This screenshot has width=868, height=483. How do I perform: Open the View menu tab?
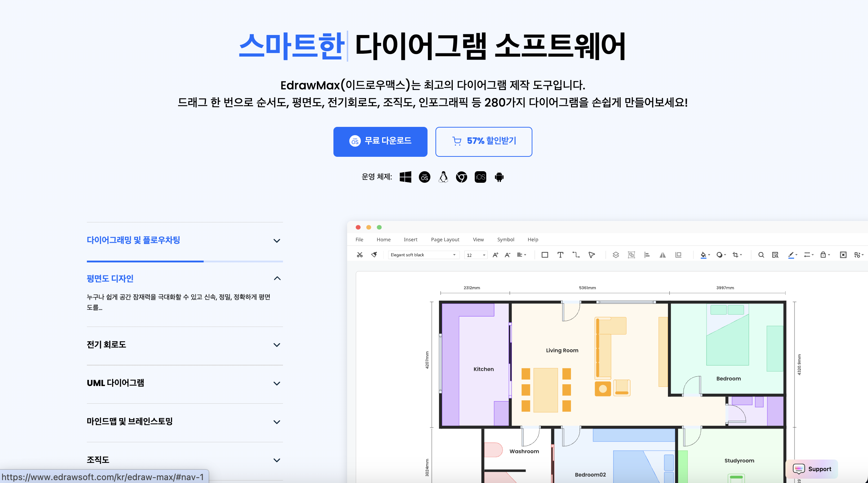pos(478,239)
